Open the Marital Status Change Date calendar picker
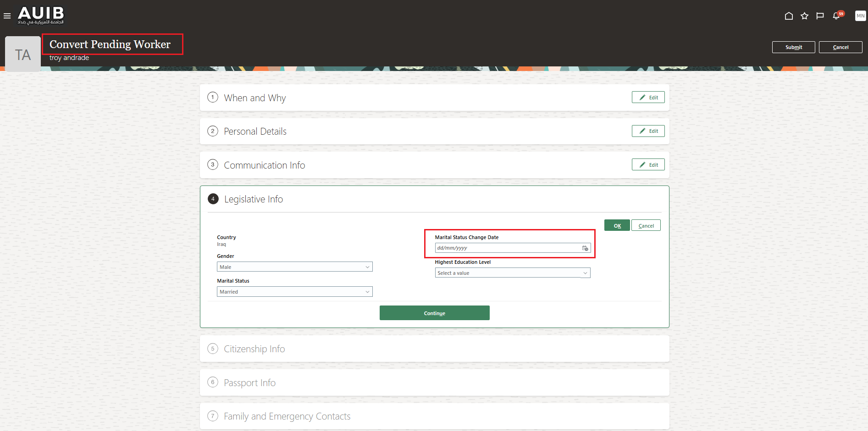This screenshot has height=431, width=868. (585, 248)
